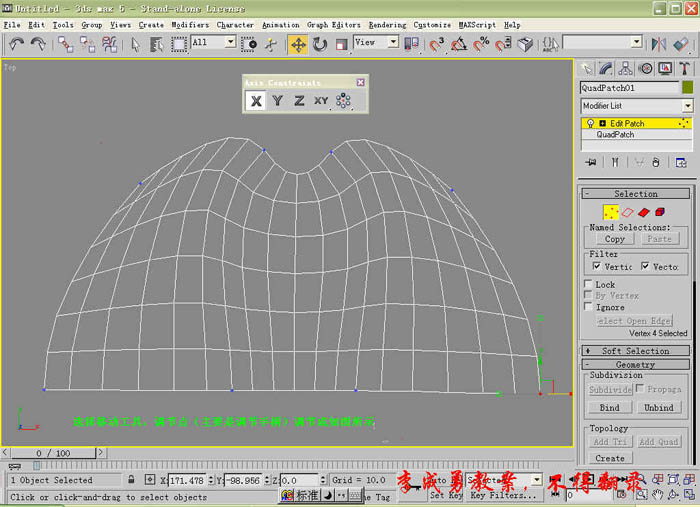Restrict axis constraint to Z

tap(299, 101)
